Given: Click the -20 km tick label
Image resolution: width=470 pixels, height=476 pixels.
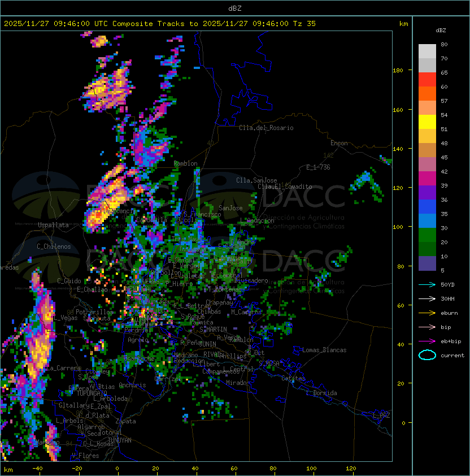Looking at the screenshot, I should click(x=77, y=469).
